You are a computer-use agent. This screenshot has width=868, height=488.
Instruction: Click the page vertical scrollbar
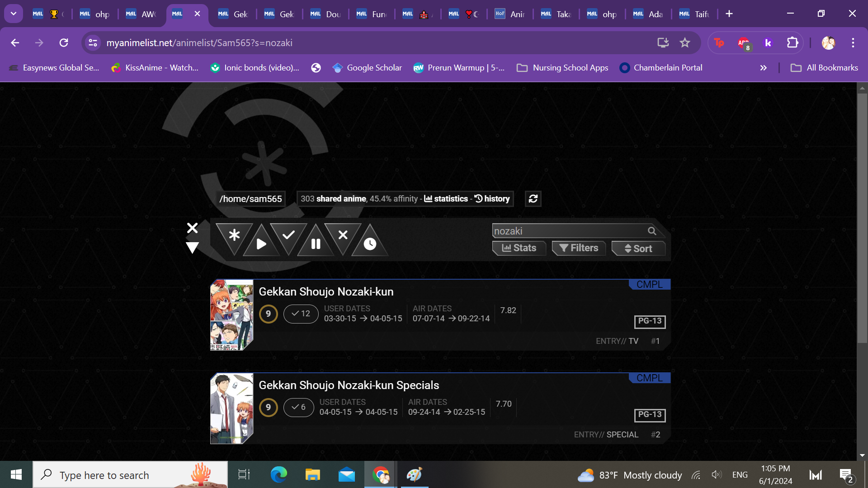[x=862, y=217]
